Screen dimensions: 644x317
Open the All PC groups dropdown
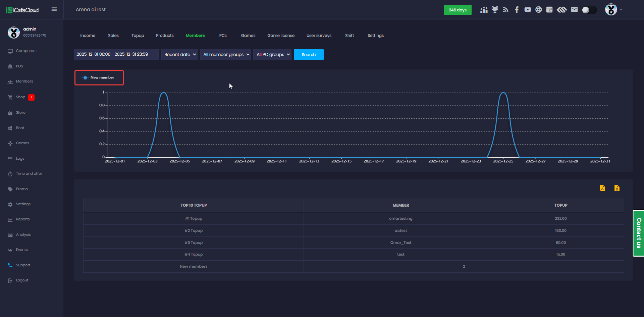coord(272,55)
